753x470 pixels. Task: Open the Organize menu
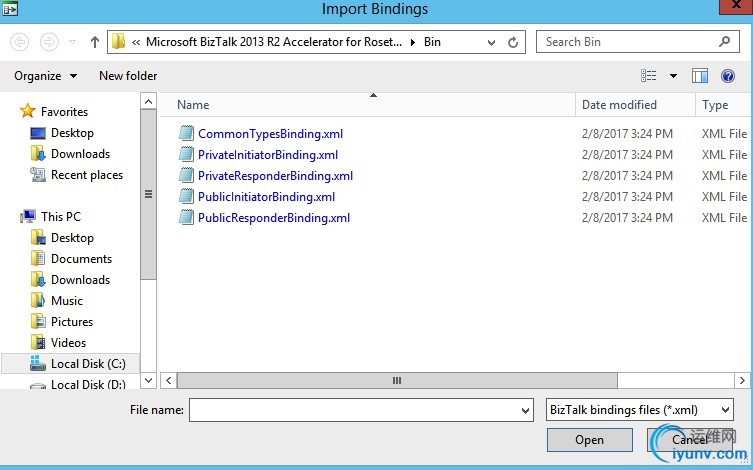(45, 76)
